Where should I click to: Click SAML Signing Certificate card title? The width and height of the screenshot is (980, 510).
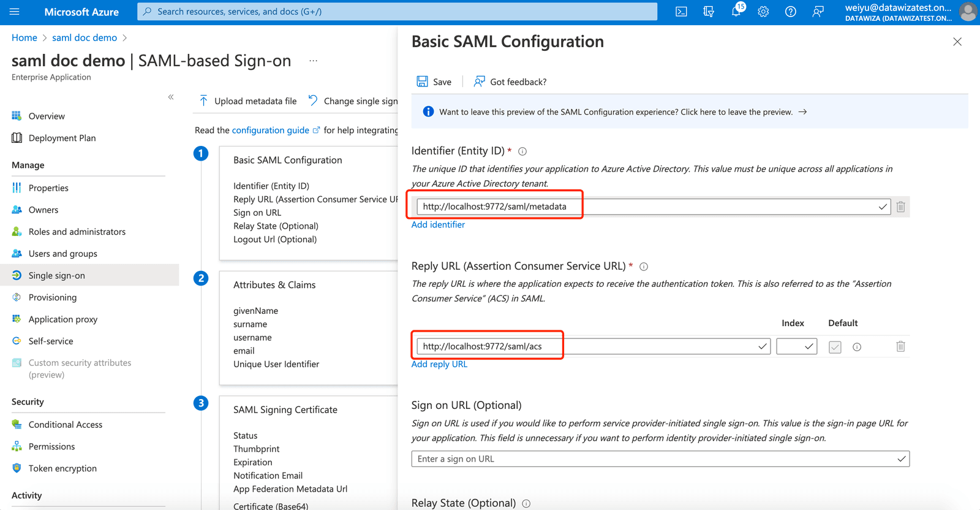[285, 409]
